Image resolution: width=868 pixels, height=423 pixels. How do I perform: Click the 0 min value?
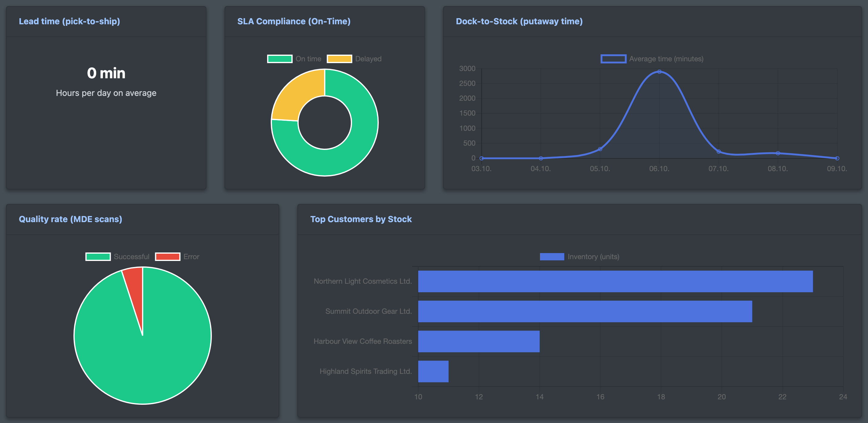click(106, 73)
